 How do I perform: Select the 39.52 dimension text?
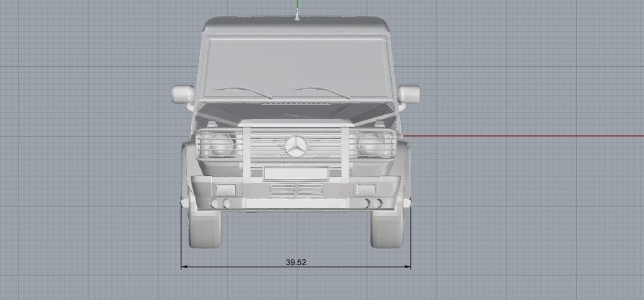pyautogui.click(x=296, y=262)
